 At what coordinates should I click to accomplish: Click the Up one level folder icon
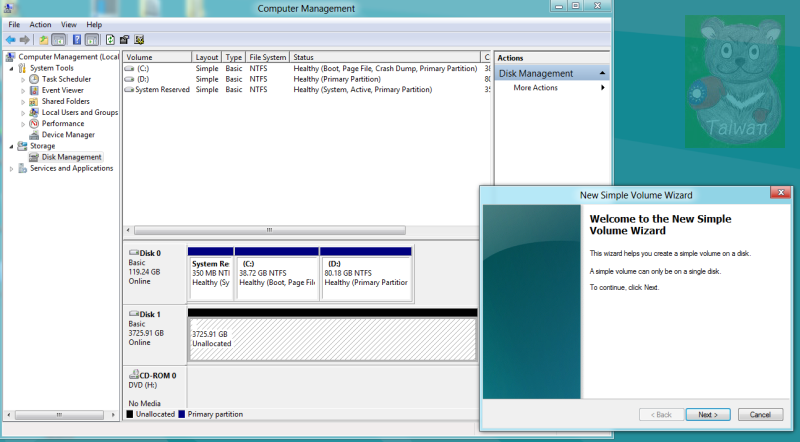click(x=43, y=40)
